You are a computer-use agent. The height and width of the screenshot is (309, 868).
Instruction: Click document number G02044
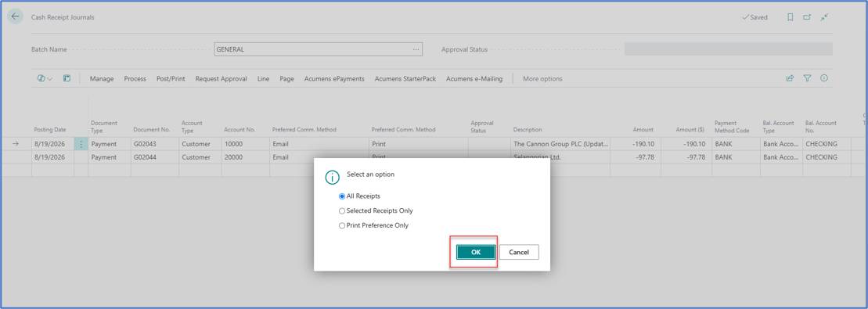[145, 157]
